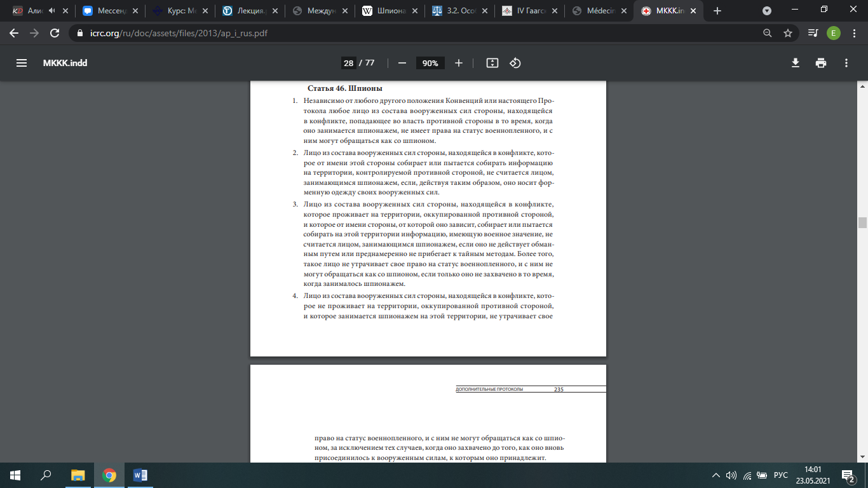Click the vertical scrollbar thumb
The width and height of the screenshot is (868, 488).
coord(862,222)
